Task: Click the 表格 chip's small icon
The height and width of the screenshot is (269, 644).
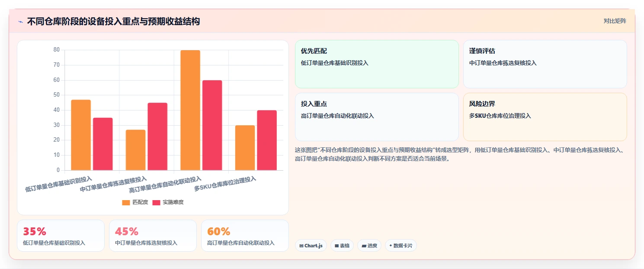Action: click(336, 246)
